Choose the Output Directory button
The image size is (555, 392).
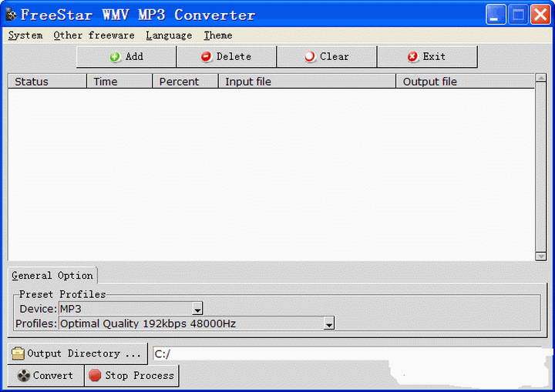tap(77, 353)
